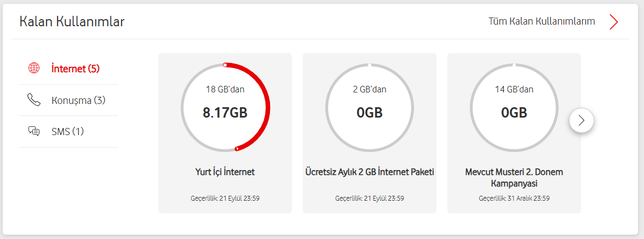Viewport: 644px width, 239px height.
Task: Show next usage cards with round arrow
Action: click(x=582, y=120)
